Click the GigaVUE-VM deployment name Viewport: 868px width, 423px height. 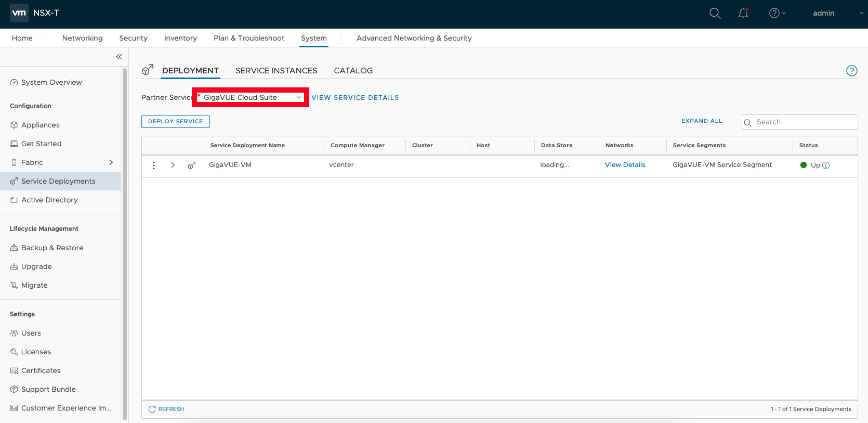click(x=230, y=165)
